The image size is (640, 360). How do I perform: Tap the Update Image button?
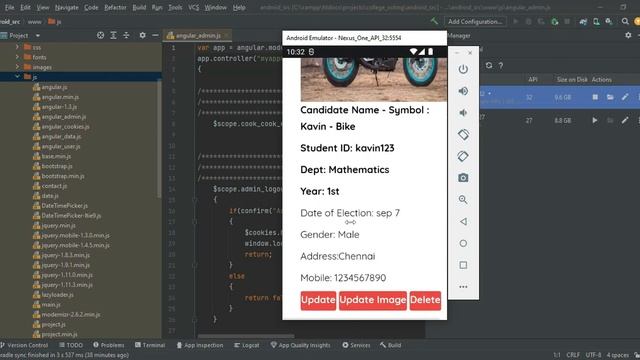point(373,300)
